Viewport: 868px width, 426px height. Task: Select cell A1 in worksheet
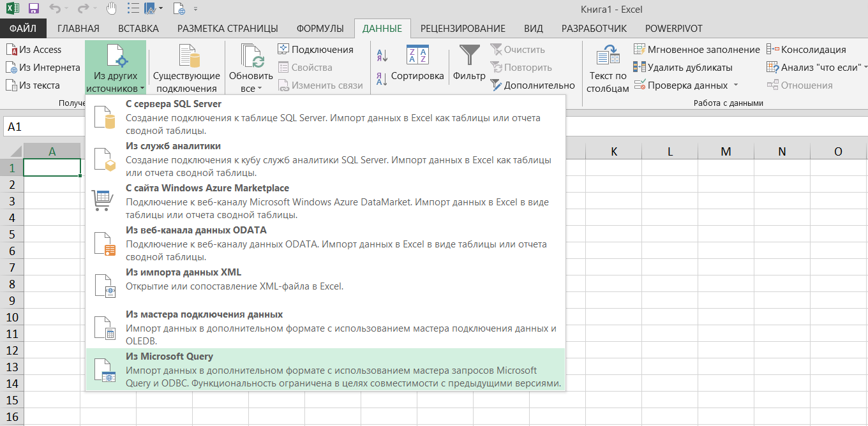[52, 168]
